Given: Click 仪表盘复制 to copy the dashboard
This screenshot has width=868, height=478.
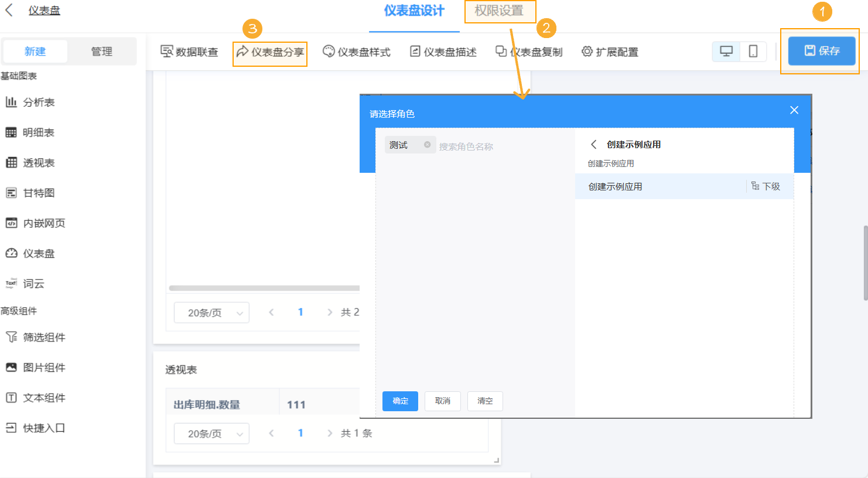Looking at the screenshot, I should [x=528, y=52].
